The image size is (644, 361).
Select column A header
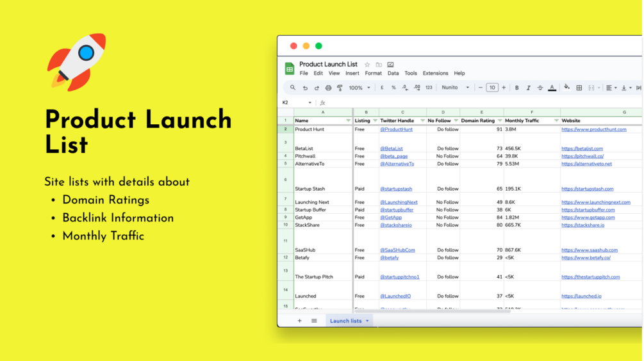pyautogui.click(x=323, y=112)
